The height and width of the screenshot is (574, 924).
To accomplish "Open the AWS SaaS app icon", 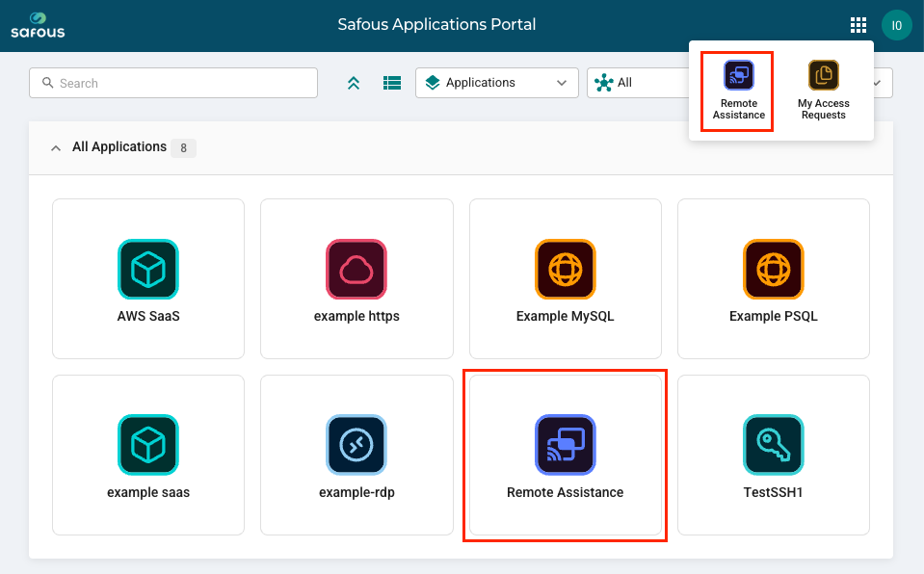I will click(x=148, y=270).
